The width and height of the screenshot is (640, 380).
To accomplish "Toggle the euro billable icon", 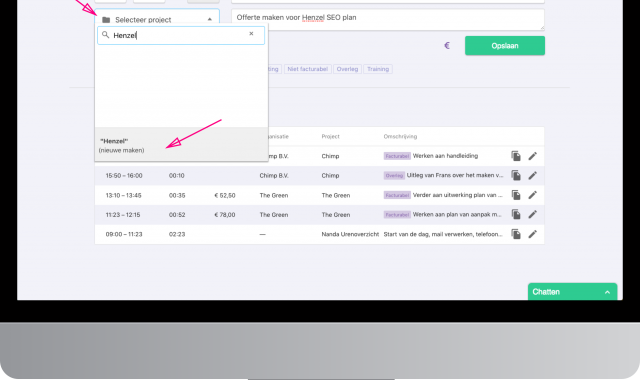I will tap(447, 46).
